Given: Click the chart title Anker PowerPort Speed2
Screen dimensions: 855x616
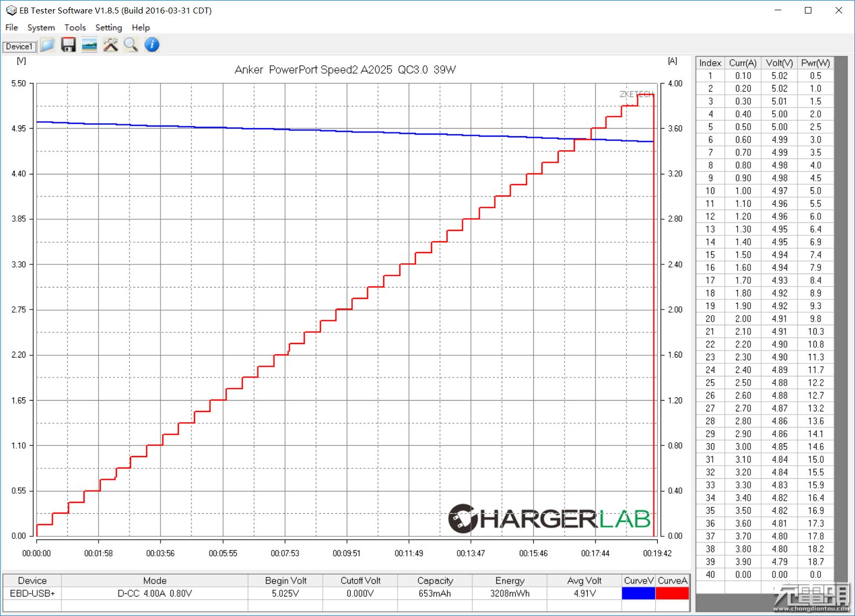Looking at the screenshot, I should pyautogui.click(x=345, y=69).
